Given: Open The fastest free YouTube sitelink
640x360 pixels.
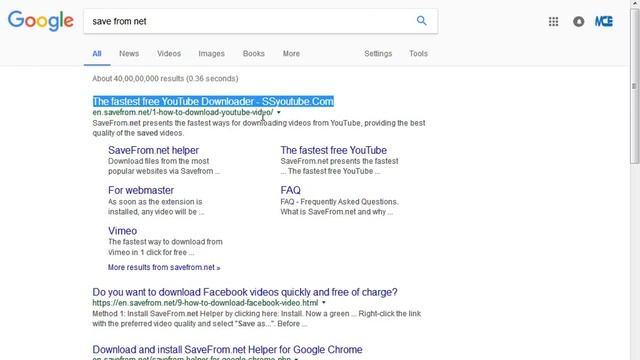Looking at the screenshot, I should [x=333, y=150].
